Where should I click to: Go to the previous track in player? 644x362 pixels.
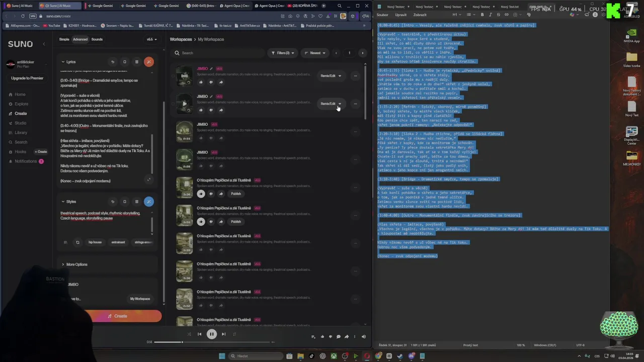pos(199,334)
